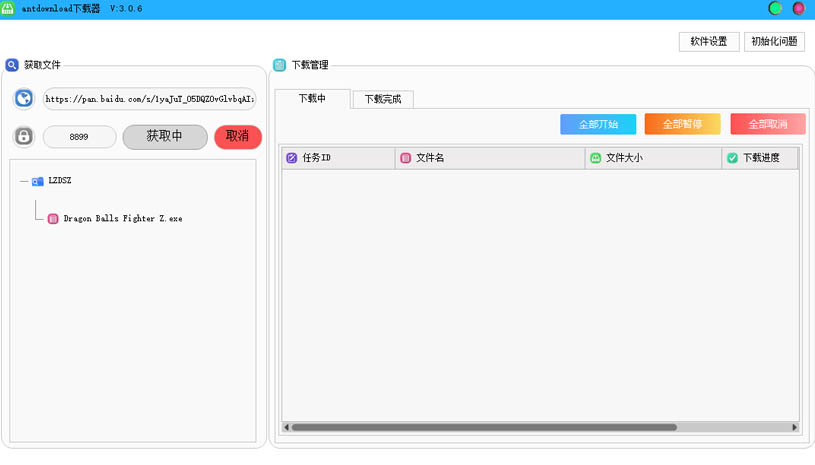
Task: Switch to the 下载中 tab
Action: [312, 99]
